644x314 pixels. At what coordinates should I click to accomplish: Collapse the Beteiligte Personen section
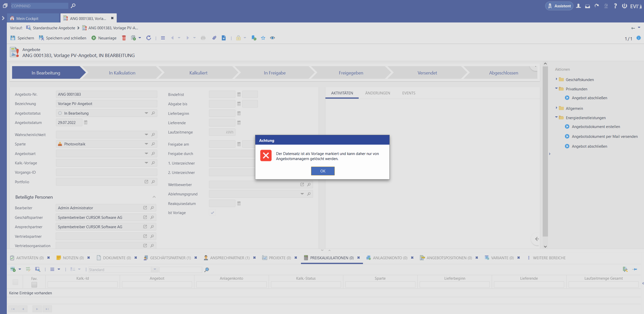click(x=154, y=197)
